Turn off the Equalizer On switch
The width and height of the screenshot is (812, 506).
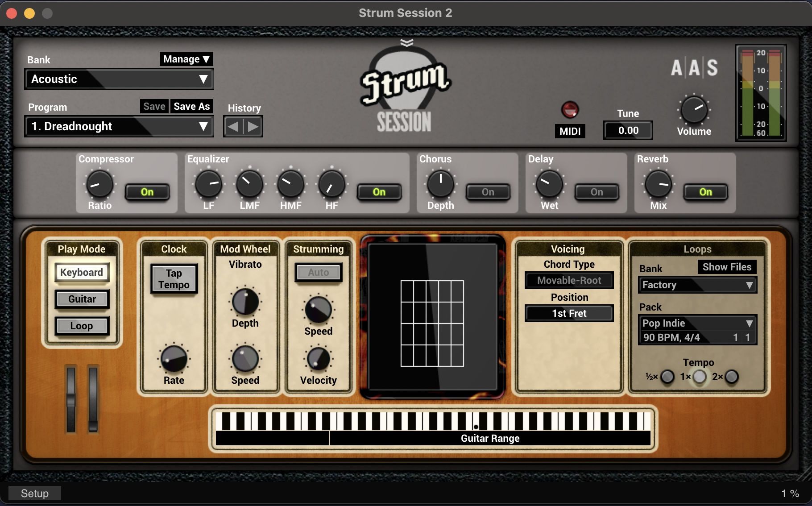(379, 192)
